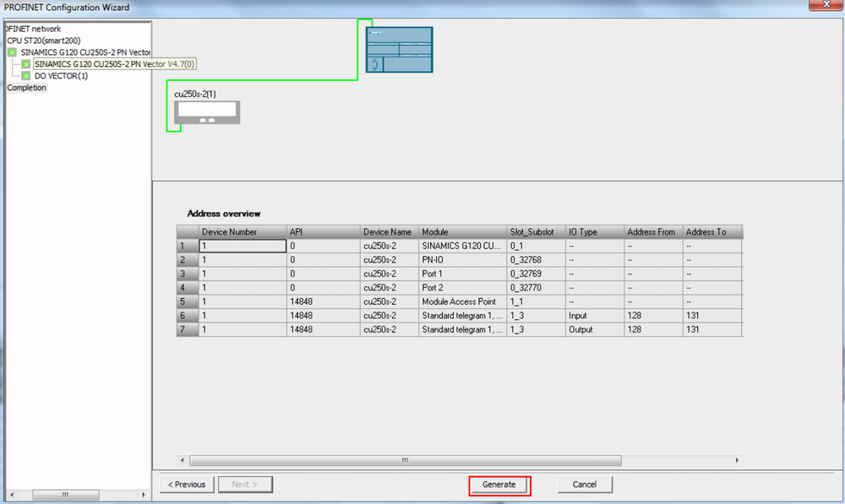Click green icon next to DO VECTOR(1)
The image size is (845, 504).
coord(26,76)
